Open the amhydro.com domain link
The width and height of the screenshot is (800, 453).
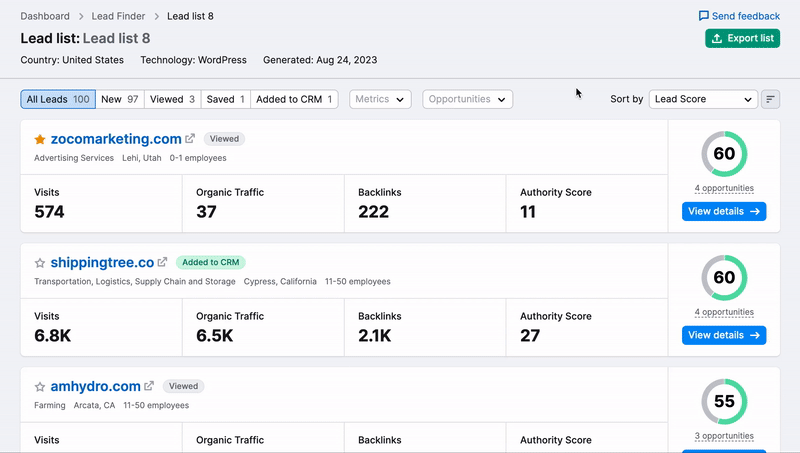pyautogui.click(x=95, y=386)
